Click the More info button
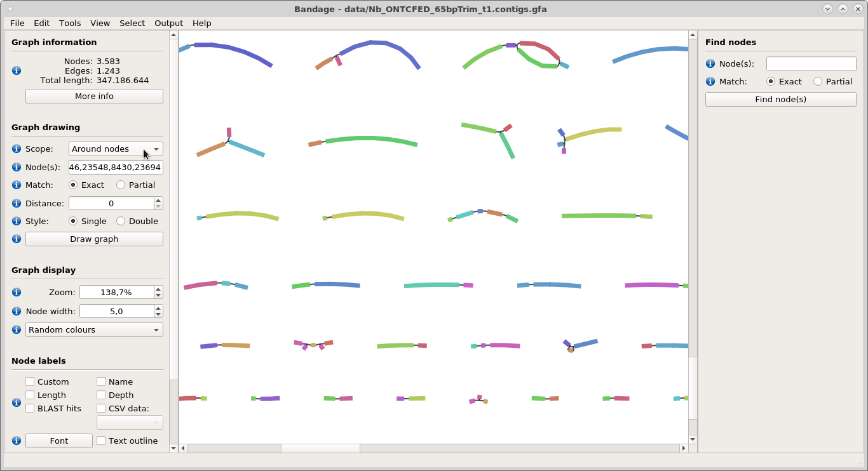The image size is (868, 471). pyautogui.click(x=94, y=96)
